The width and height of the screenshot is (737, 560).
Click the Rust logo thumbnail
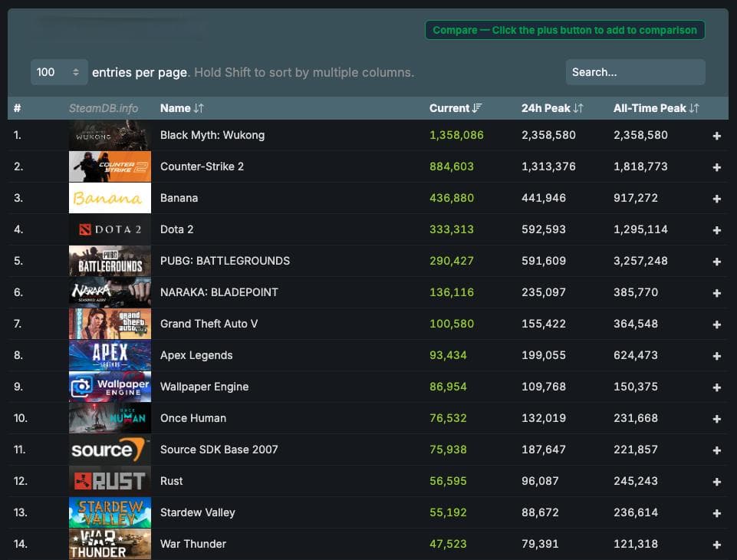[x=110, y=481]
